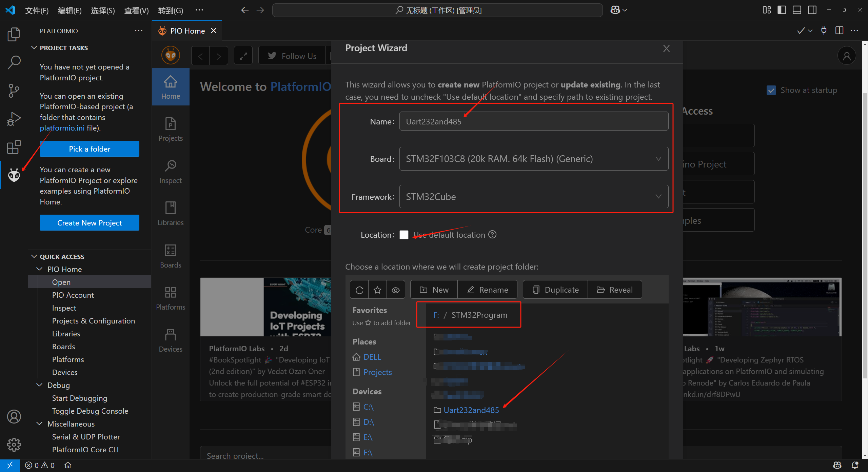Viewport: 868px width, 472px height.
Task: Click the project Name input field
Action: (534, 121)
